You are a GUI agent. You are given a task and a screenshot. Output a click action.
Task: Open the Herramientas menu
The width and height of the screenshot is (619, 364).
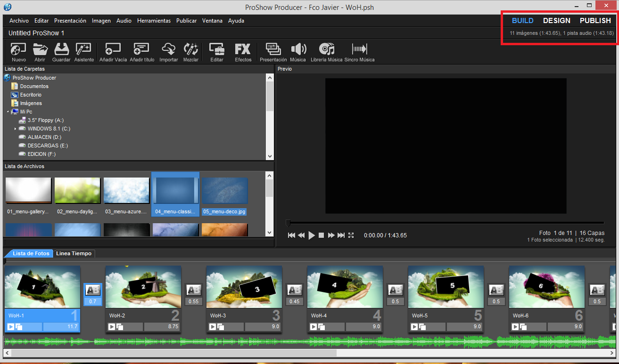tap(154, 21)
